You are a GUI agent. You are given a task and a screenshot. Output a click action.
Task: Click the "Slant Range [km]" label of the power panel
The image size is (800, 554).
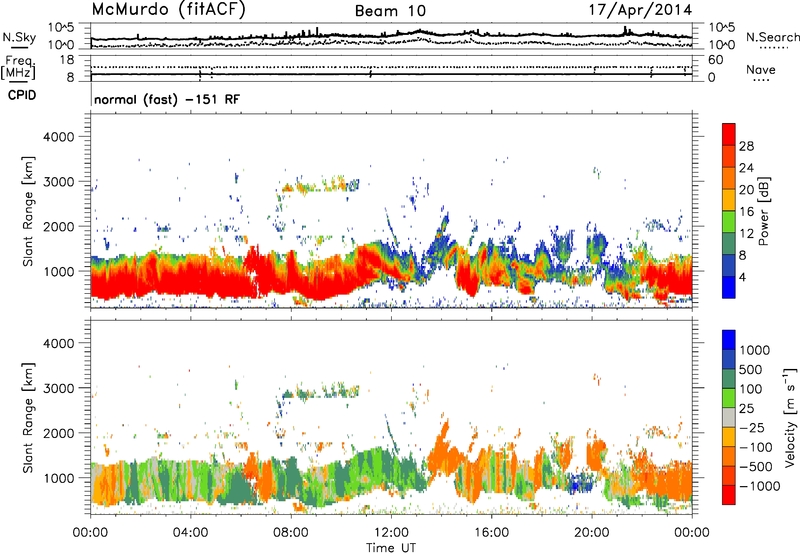coord(28,211)
